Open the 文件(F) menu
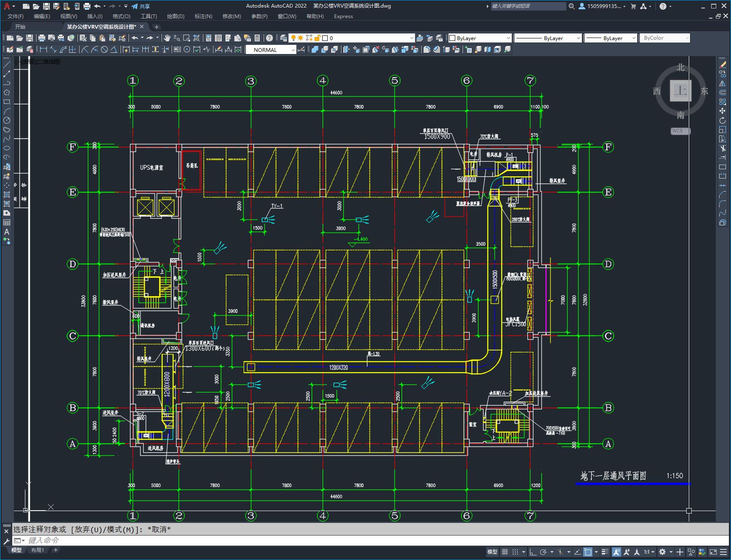The width and height of the screenshot is (731, 560). tap(16, 16)
